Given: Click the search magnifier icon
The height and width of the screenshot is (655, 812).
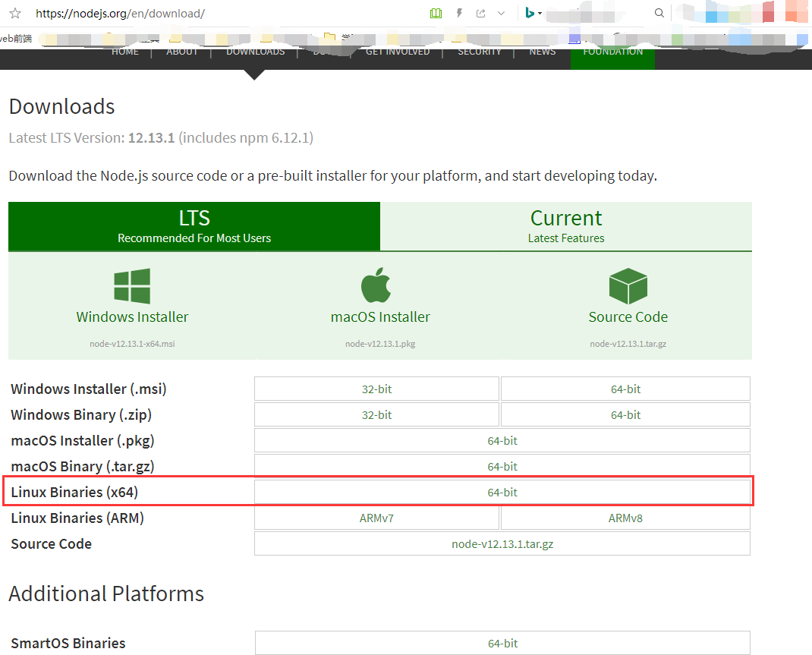Looking at the screenshot, I should pyautogui.click(x=659, y=13).
